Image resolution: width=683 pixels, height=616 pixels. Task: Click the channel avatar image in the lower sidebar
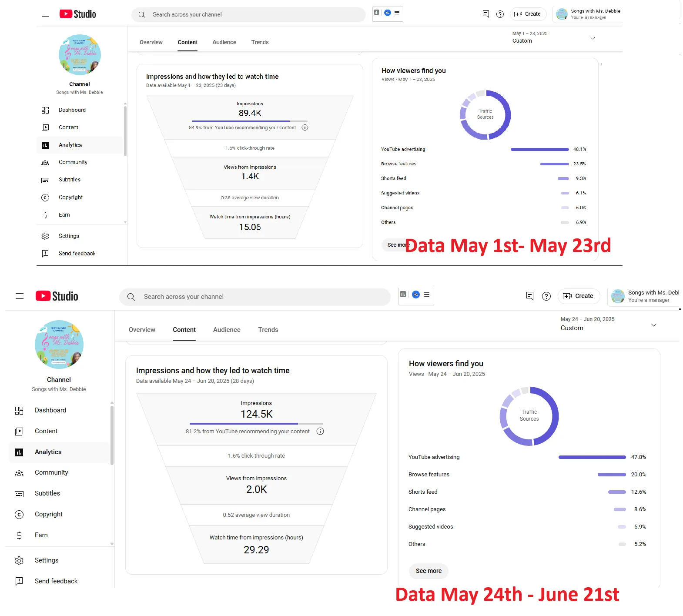click(59, 345)
